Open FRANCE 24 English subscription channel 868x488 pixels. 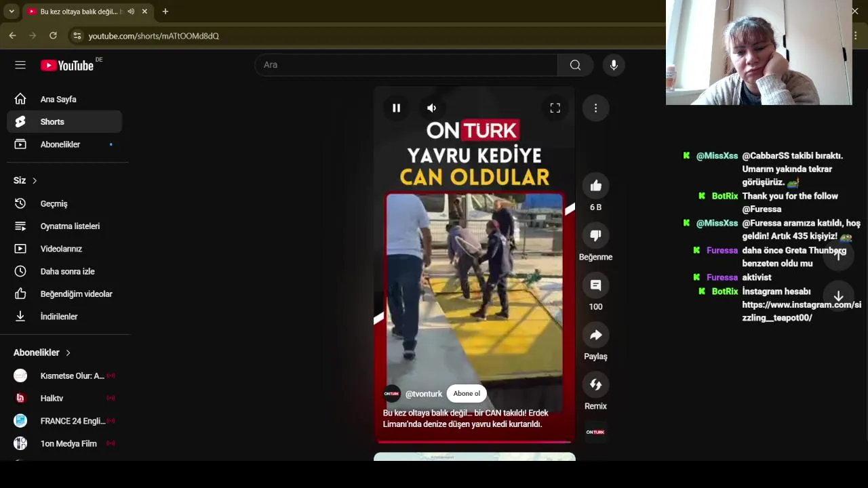64,421
